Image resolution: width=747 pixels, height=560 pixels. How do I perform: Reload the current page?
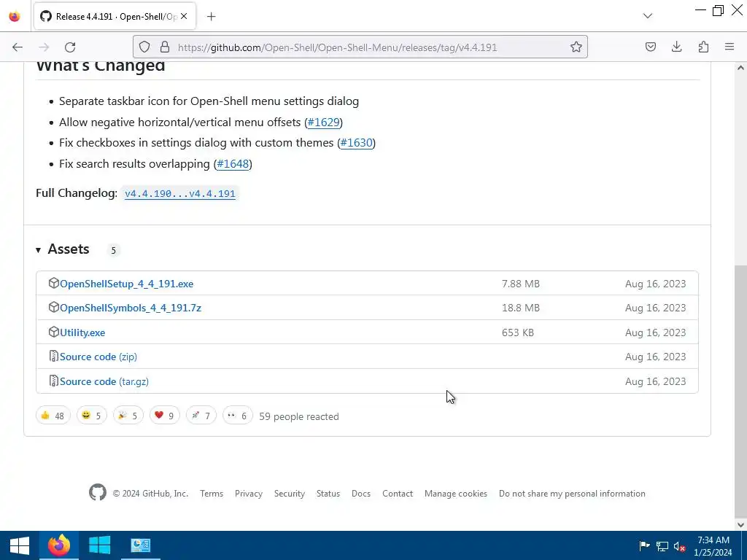(70, 47)
